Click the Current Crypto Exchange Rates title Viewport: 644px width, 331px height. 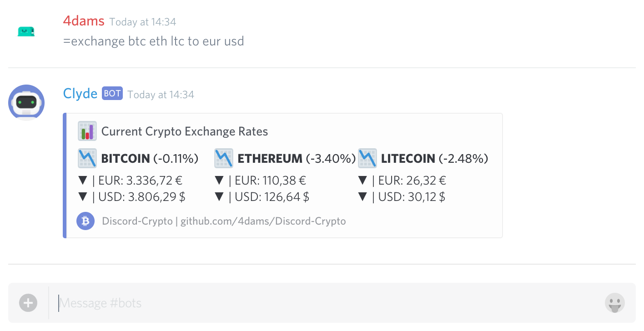point(185,131)
